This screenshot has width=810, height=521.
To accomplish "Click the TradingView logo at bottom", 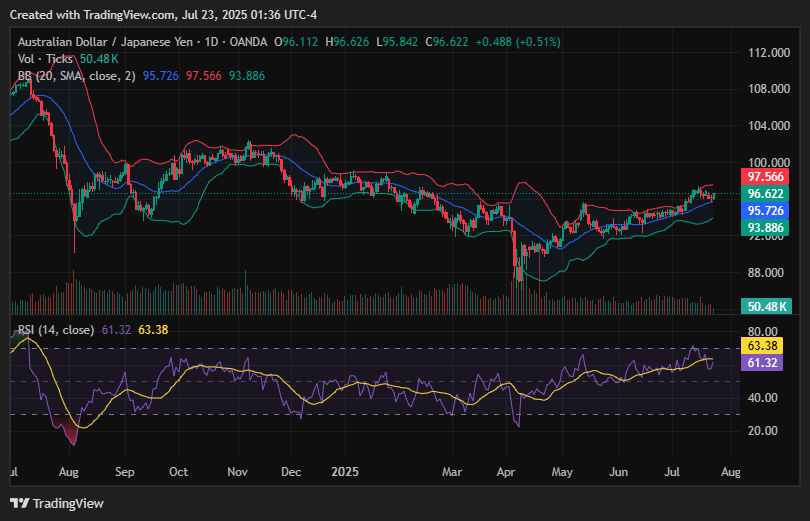I will (57, 503).
